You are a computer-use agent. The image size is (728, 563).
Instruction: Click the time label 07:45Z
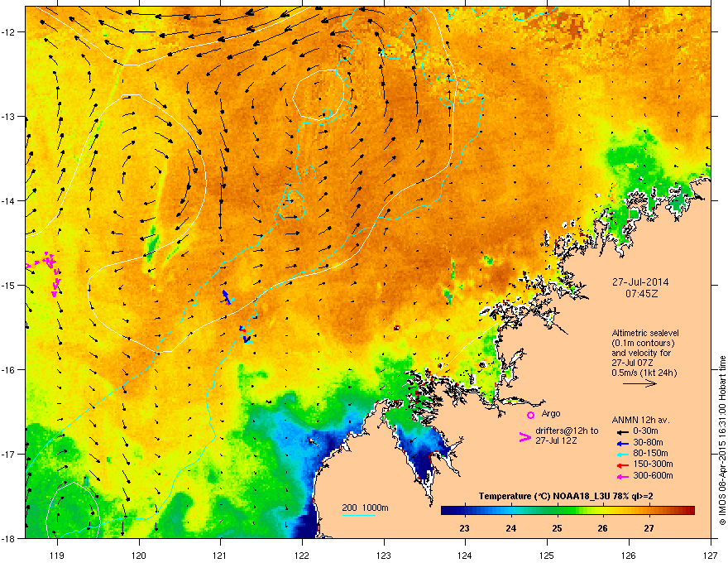(x=641, y=294)
